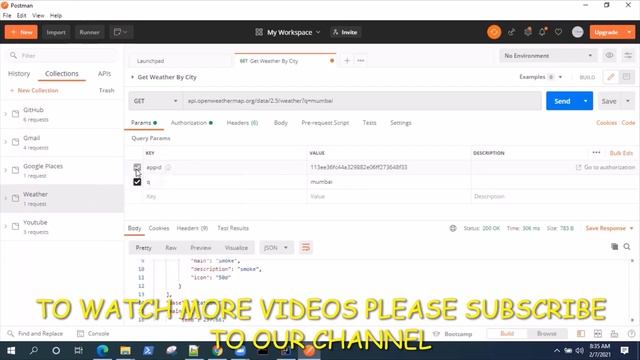
Task: Open the Upgrade dropdown arrow
Action: click(629, 32)
